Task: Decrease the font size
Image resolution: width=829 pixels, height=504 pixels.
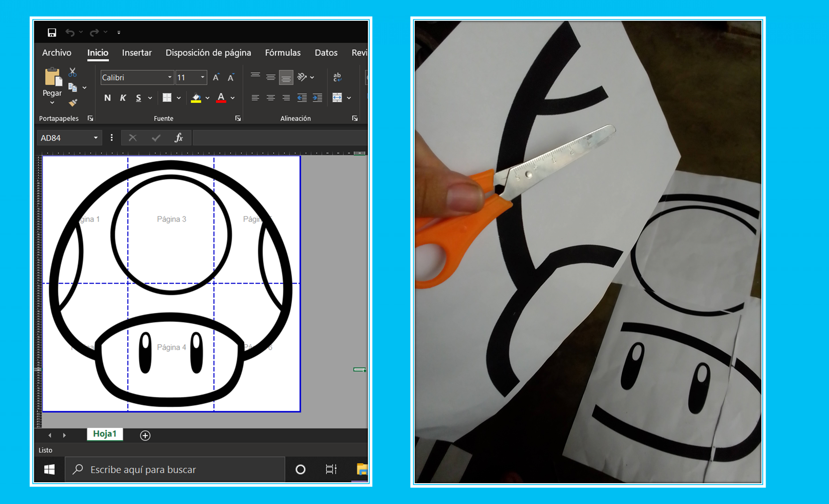Action: click(x=231, y=78)
